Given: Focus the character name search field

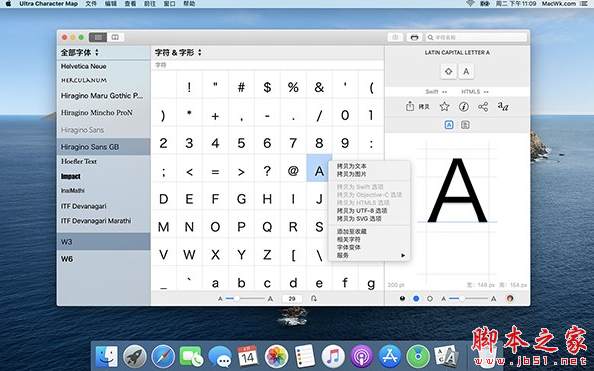Looking at the screenshot, I should point(476,37).
